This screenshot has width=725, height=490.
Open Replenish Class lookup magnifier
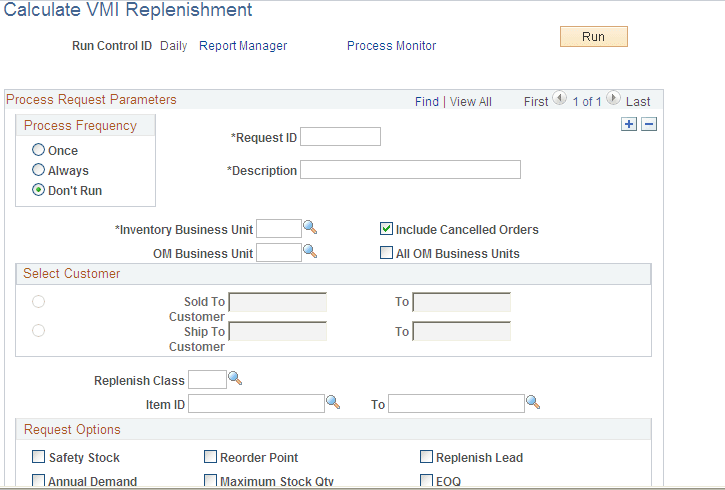(235, 378)
